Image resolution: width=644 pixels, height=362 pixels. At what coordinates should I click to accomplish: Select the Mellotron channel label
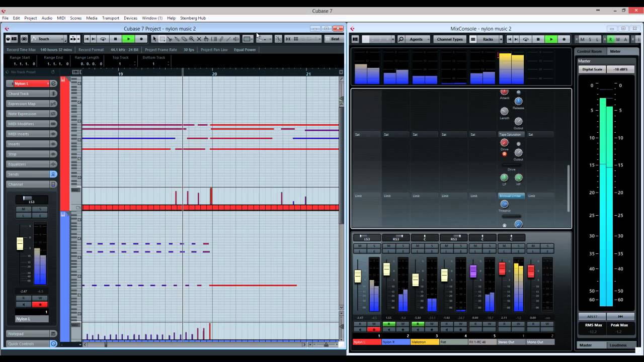click(x=424, y=342)
